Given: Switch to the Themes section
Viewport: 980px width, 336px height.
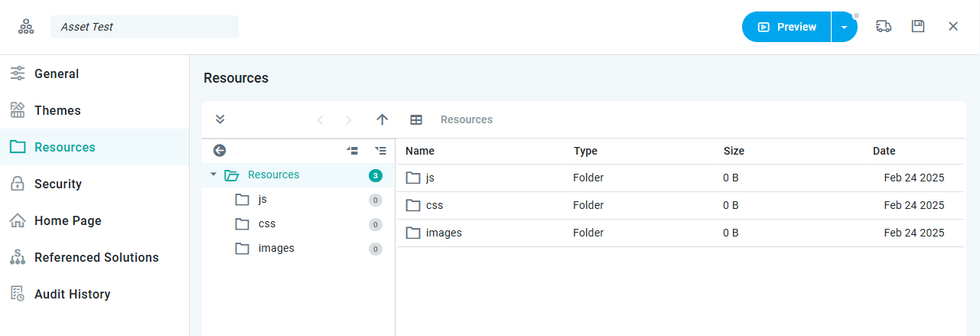Looking at the screenshot, I should tap(57, 111).
